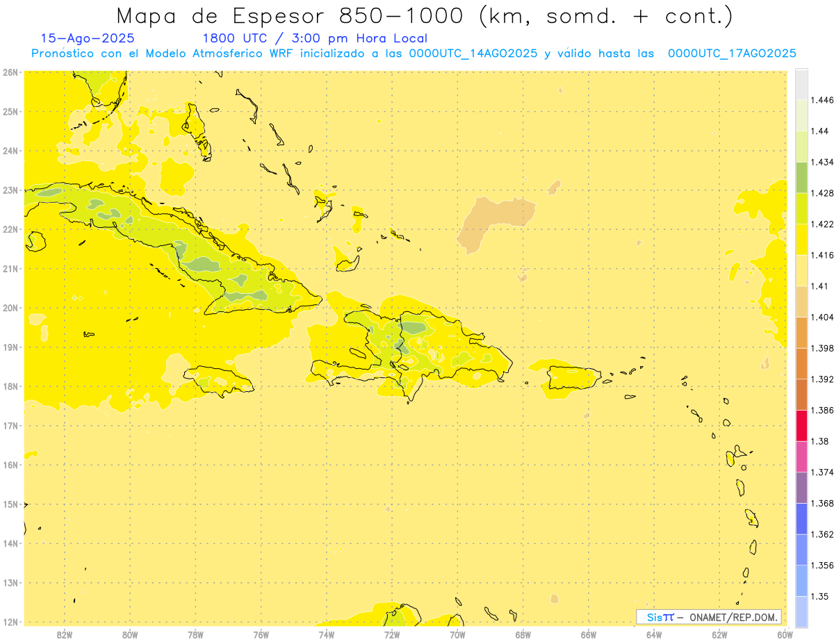Click the '68W' longitude label
The image size is (834, 644).
(x=523, y=634)
